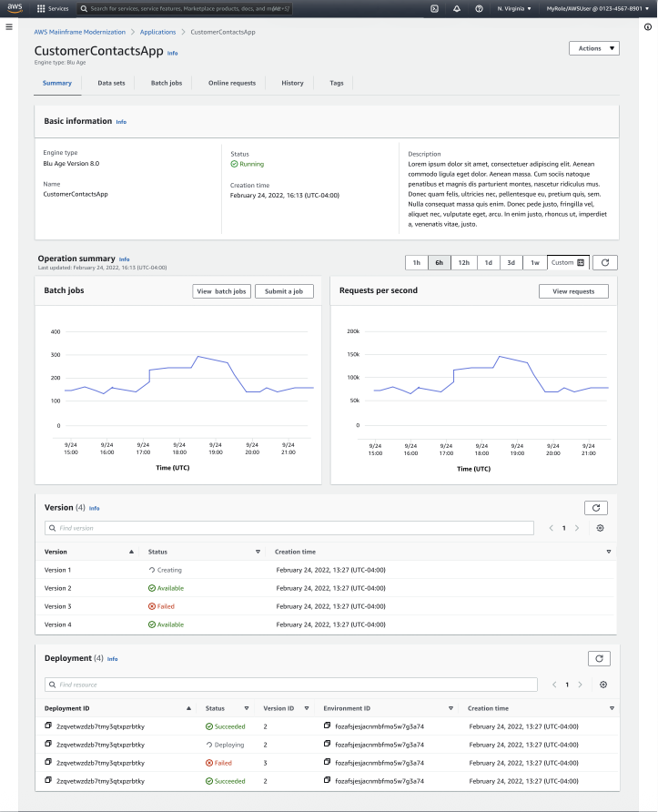Copy deployment ID in last Succeeded row
The height and width of the screenshot is (812, 658).
pos(48,780)
